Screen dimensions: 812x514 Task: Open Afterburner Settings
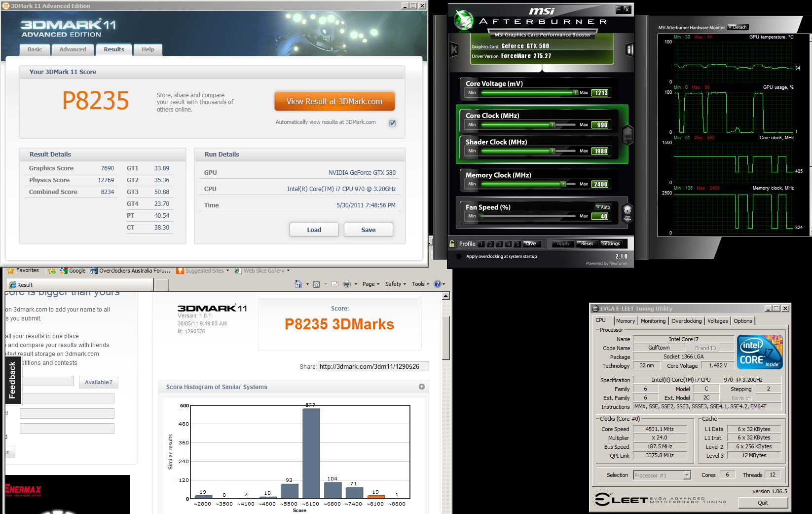[611, 244]
